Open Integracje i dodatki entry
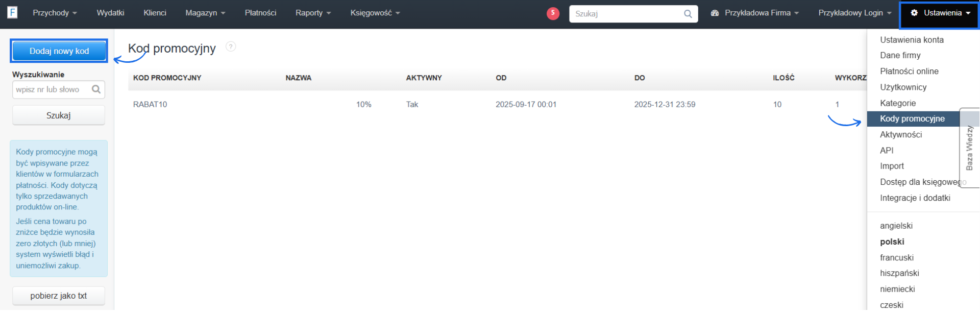980x312 pixels. point(915,198)
